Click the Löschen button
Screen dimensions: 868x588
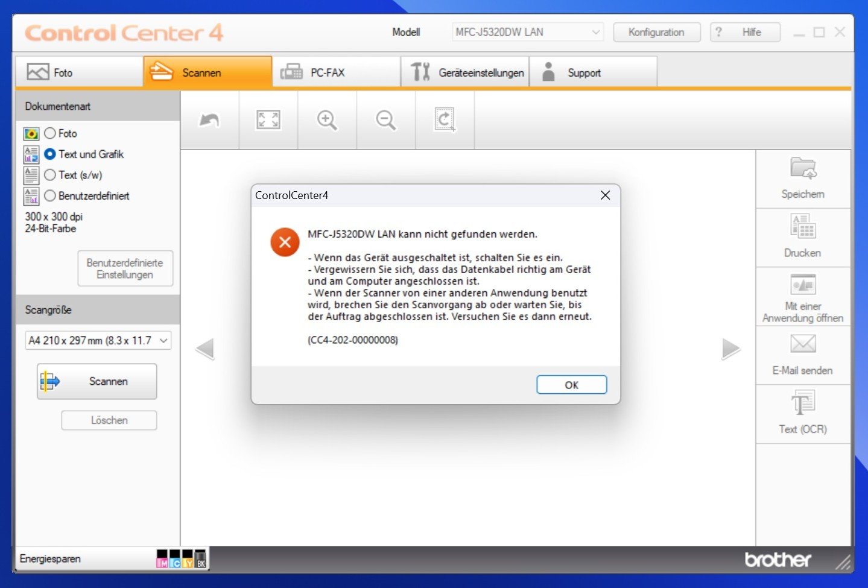(109, 420)
